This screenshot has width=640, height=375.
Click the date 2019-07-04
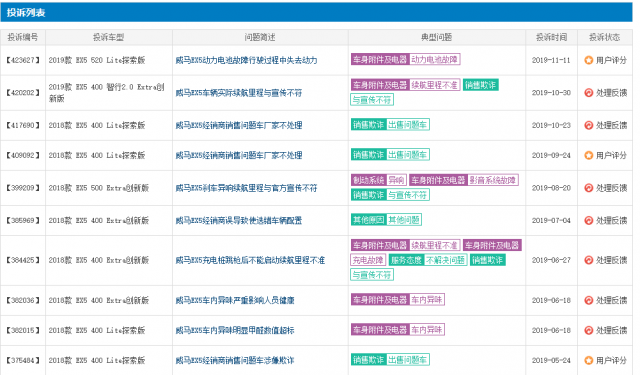pyautogui.click(x=551, y=221)
